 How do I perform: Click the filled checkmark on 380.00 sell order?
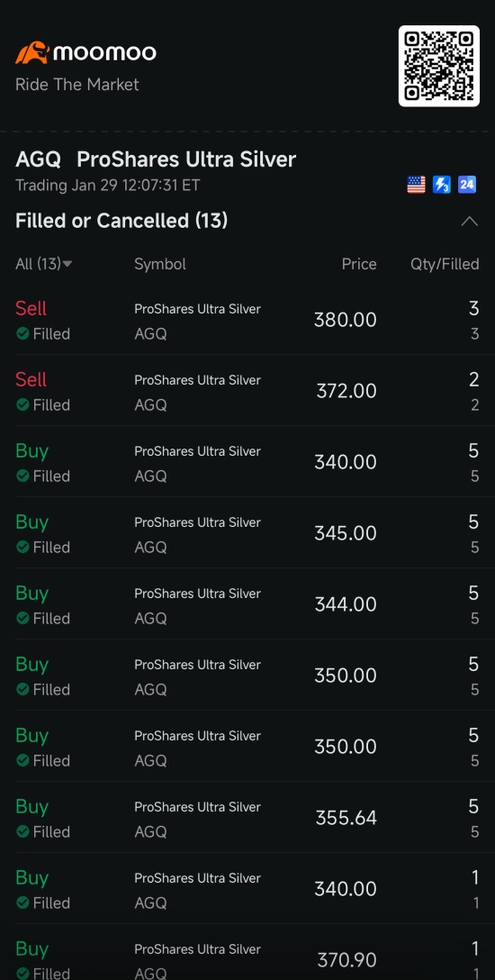pyautogui.click(x=22, y=334)
